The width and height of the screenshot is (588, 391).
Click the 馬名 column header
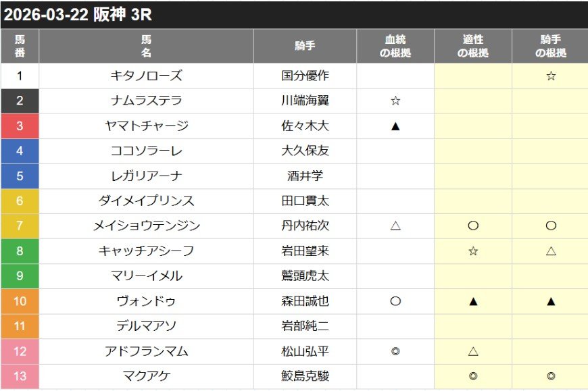pos(146,46)
